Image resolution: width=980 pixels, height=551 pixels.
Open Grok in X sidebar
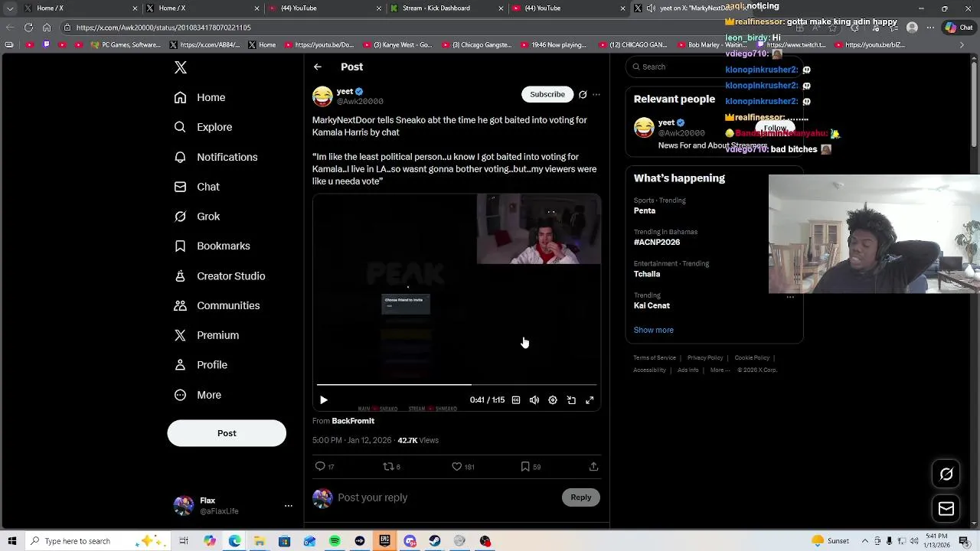(x=197, y=217)
